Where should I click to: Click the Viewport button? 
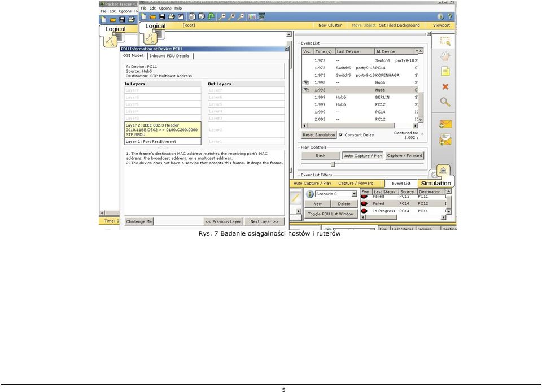[x=442, y=25]
